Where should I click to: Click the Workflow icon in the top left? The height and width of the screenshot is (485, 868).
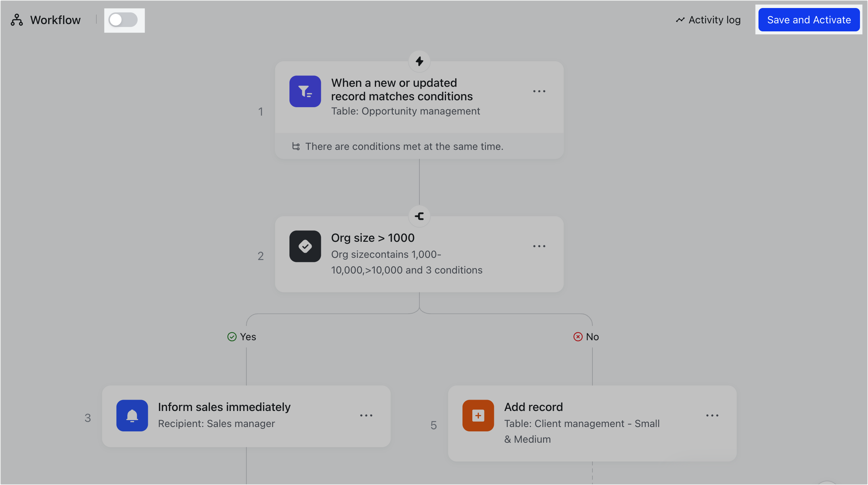coord(16,20)
